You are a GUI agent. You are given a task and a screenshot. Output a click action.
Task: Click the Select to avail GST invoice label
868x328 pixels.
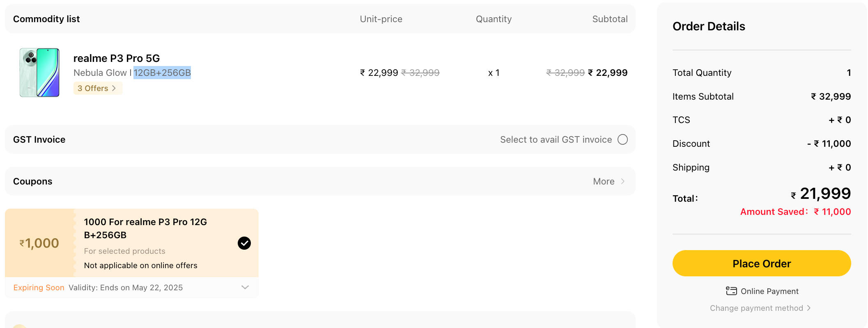(556, 139)
